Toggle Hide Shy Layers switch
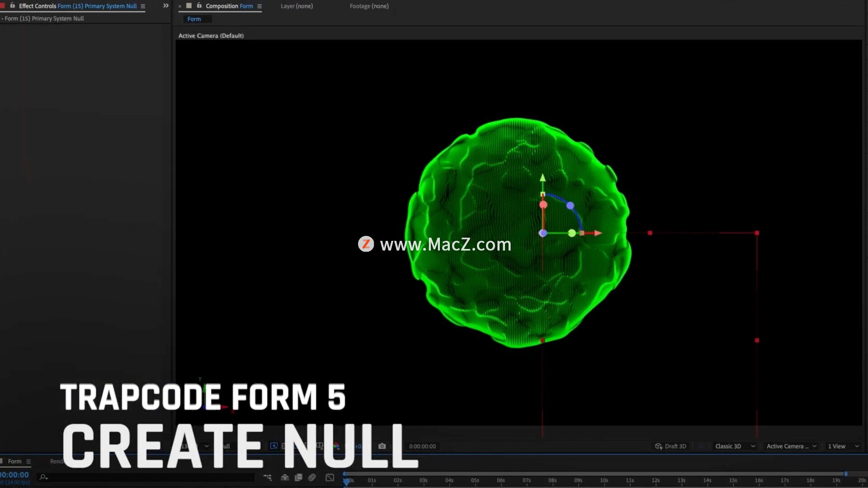 click(285, 477)
